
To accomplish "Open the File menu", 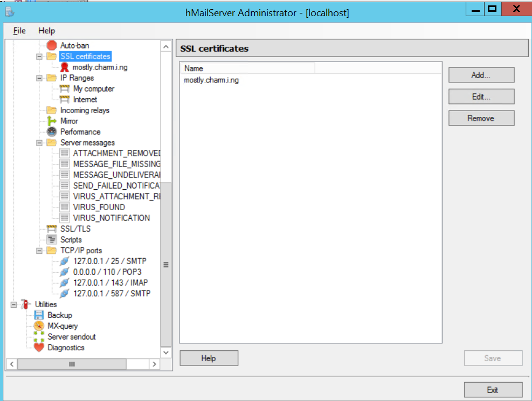I will pyautogui.click(x=19, y=31).
